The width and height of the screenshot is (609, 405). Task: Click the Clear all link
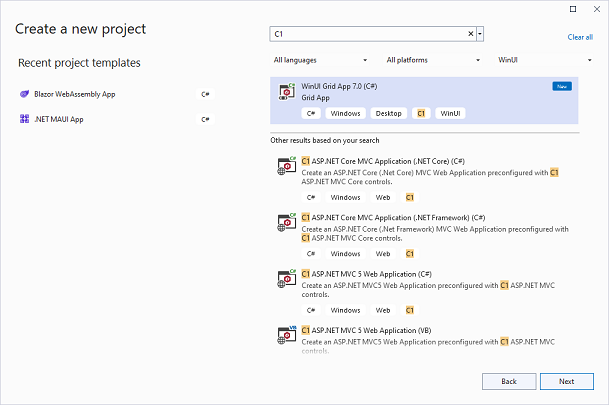tap(580, 37)
